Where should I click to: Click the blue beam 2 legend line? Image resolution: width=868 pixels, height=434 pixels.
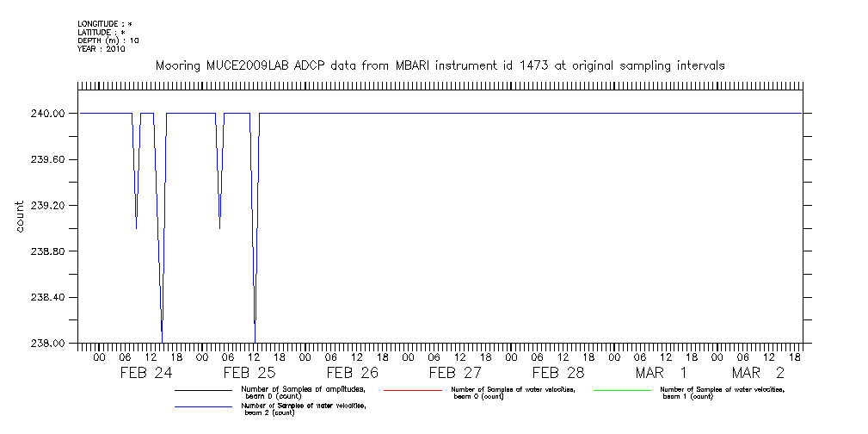205,406
